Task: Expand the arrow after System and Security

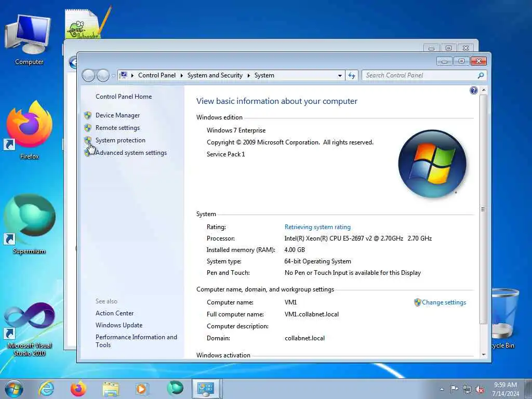Action: pos(249,75)
